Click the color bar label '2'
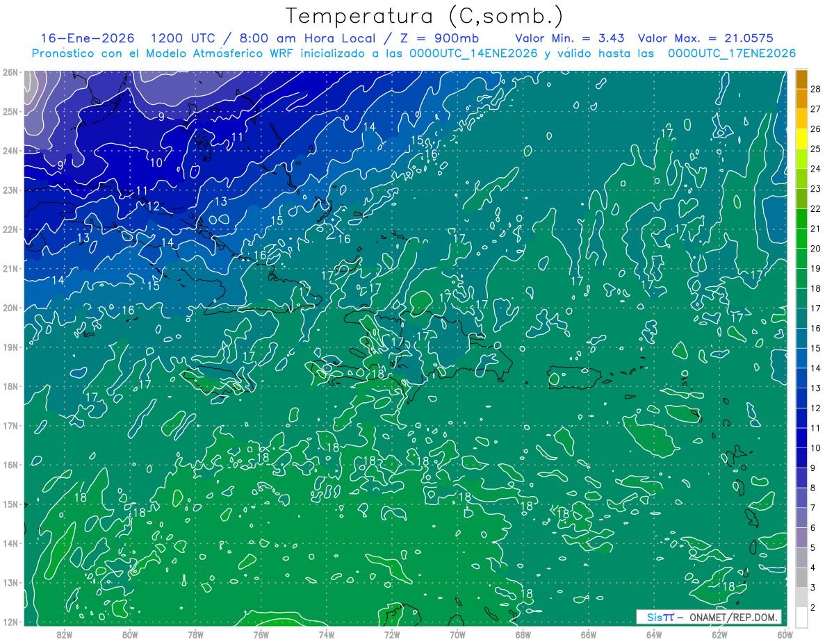The image size is (834, 644). coord(812,608)
